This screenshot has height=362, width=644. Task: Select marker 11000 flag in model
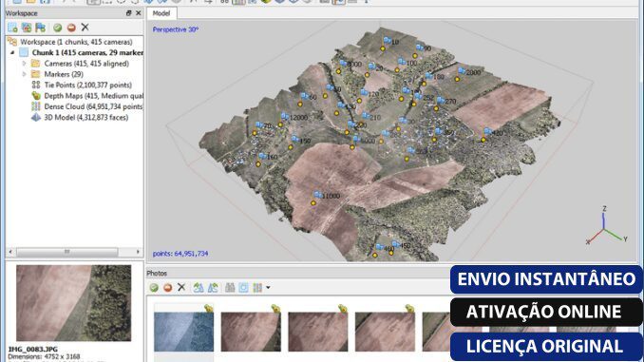[x=318, y=195]
